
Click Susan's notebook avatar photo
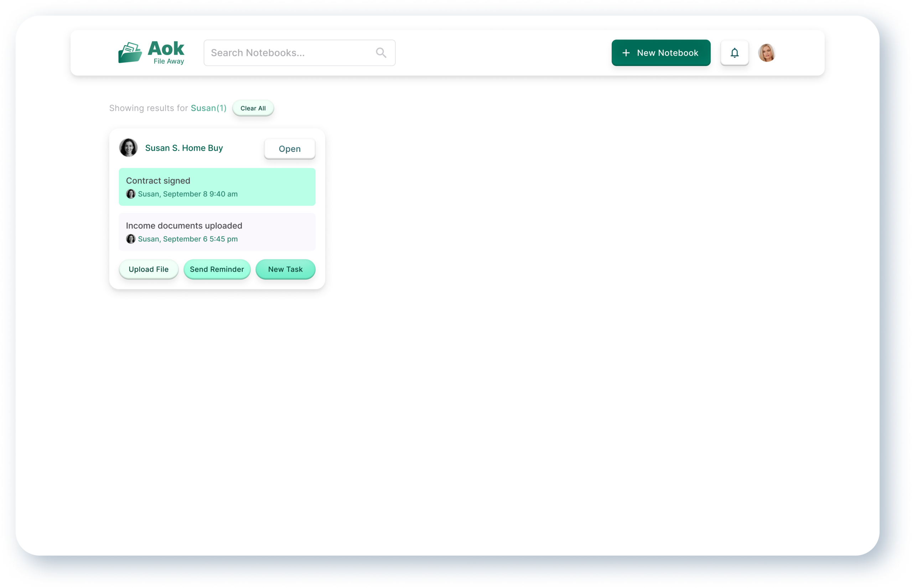click(128, 148)
